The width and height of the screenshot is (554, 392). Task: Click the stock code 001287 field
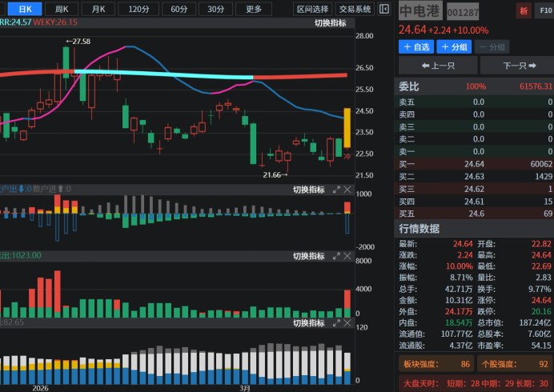pyautogui.click(x=463, y=13)
